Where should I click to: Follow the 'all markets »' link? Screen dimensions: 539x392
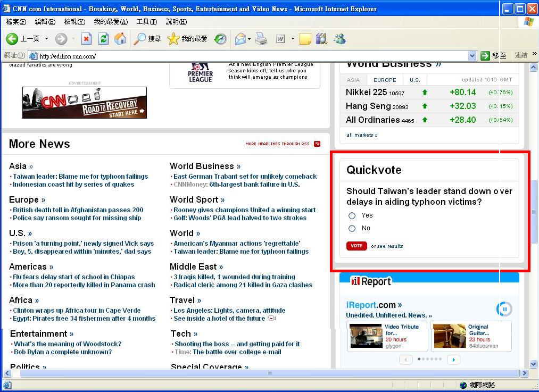point(362,135)
